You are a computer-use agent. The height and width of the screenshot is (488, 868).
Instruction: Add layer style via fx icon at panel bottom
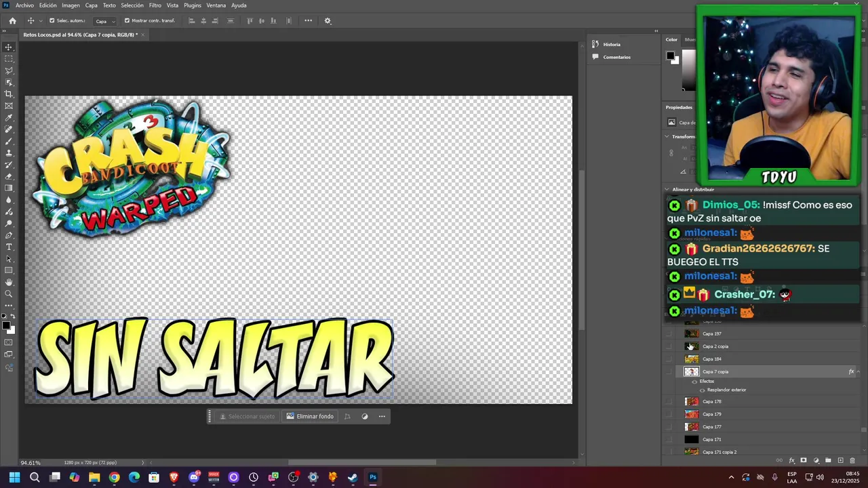tap(791, 460)
